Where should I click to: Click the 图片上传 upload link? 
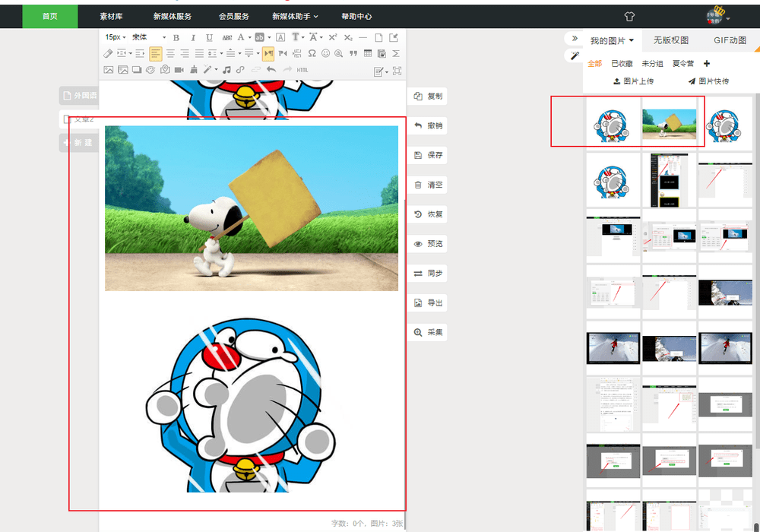(634, 81)
